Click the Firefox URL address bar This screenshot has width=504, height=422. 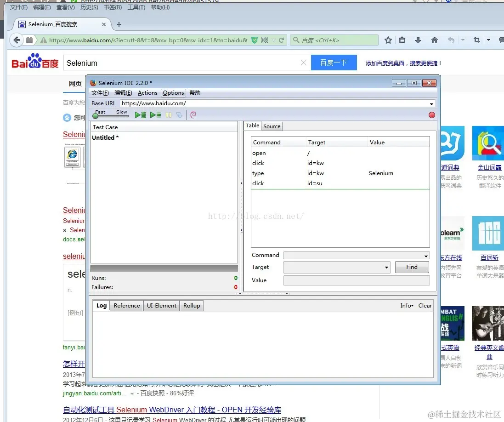[x=148, y=40]
